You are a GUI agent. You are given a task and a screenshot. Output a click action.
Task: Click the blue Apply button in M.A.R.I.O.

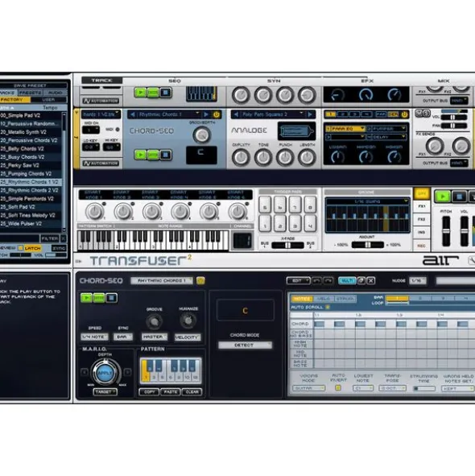(105, 372)
